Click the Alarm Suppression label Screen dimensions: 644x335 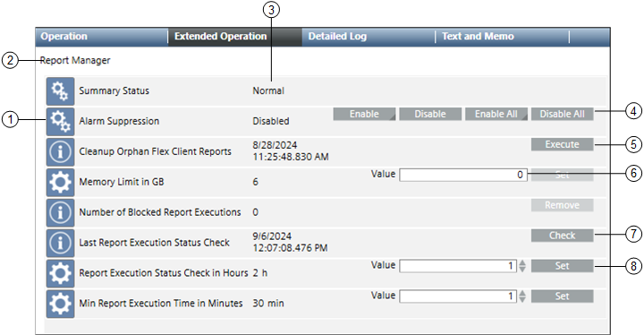pyautogui.click(x=119, y=122)
